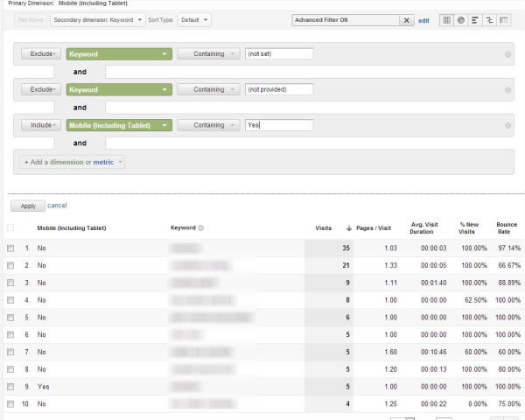The width and height of the screenshot is (525, 420).
Task: Choose the bar performance view icon
Action: tap(475, 19)
